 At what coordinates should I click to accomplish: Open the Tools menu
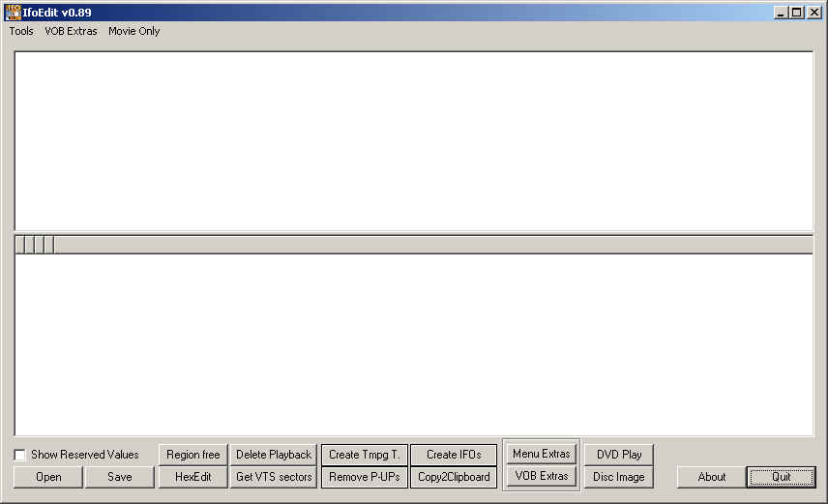[x=21, y=31]
